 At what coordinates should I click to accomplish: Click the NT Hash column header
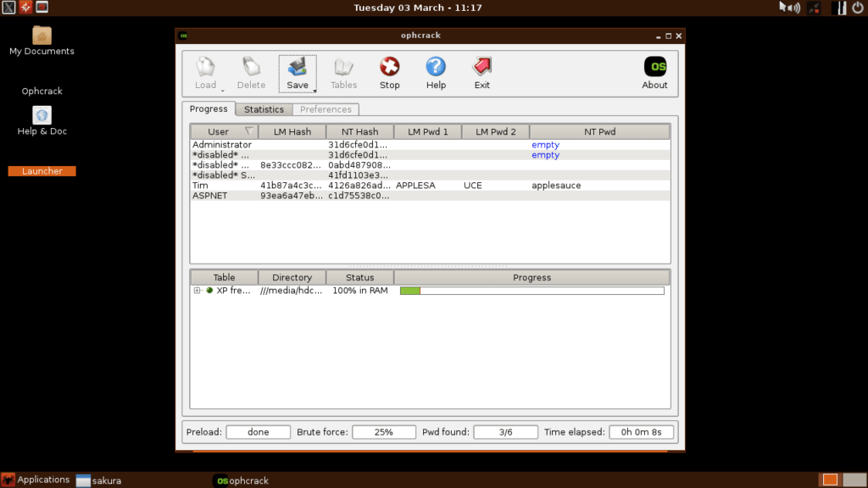coord(359,131)
